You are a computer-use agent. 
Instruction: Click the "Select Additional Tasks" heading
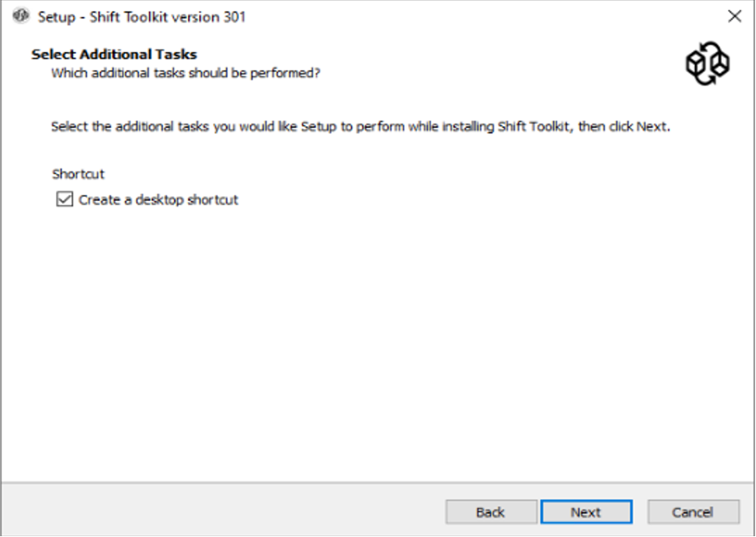pos(114,54)
